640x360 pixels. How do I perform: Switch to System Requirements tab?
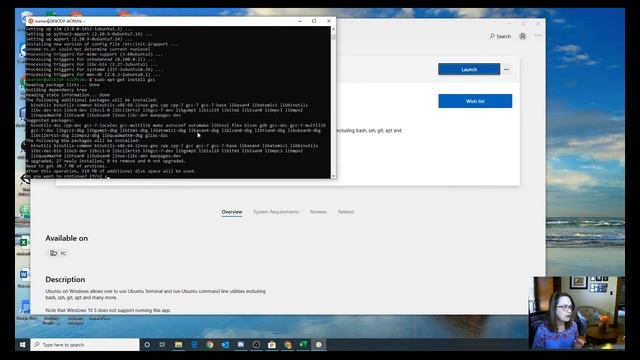click(276, 212)
